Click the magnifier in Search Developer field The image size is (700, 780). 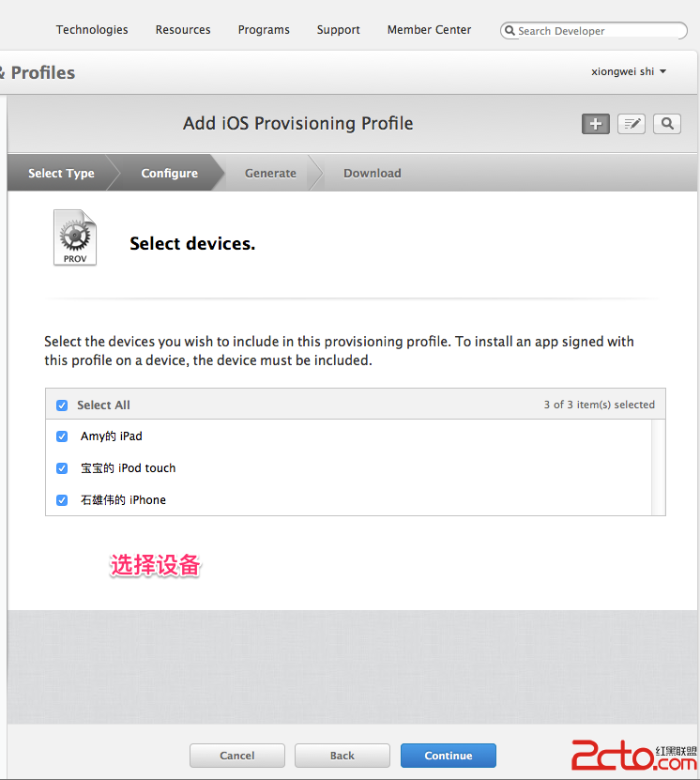pos(510,31)
